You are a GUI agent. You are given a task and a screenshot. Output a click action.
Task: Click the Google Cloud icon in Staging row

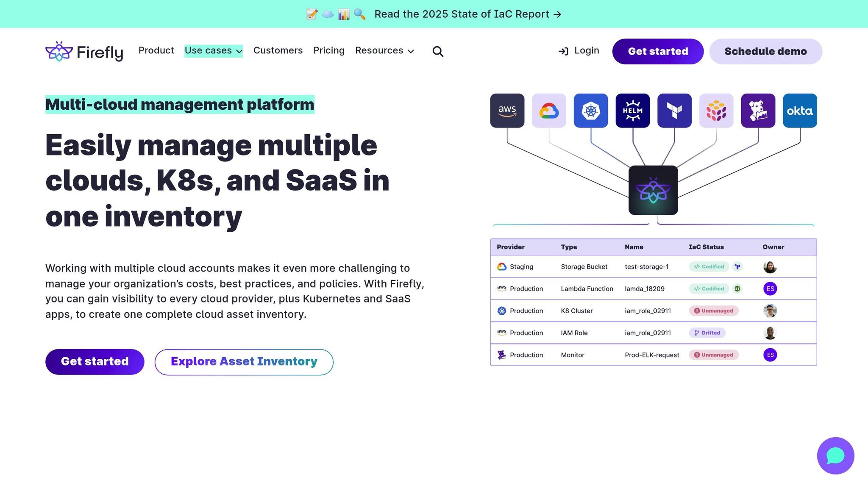[x=502, y=267]
